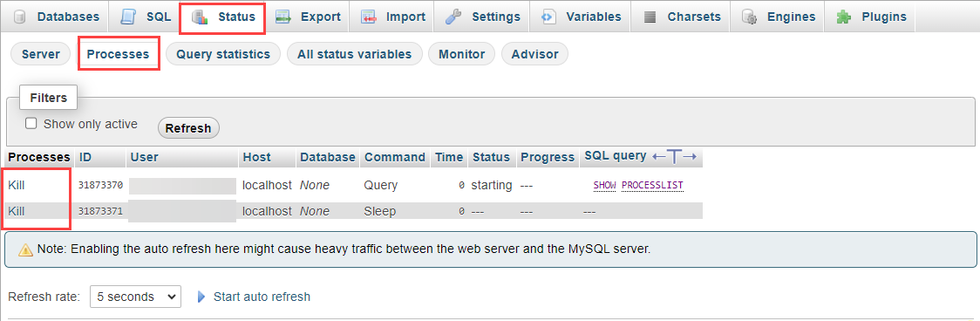Image resolution: width=980 pixels, height=321 pixels.
Task: Sort by the ID column header
Action: click(85, 157)
